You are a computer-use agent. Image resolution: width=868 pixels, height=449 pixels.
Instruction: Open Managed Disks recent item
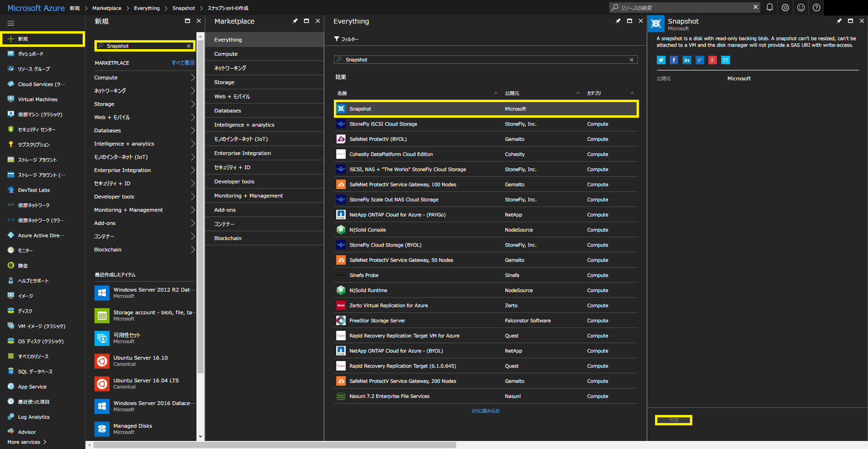tap(145, 429)
